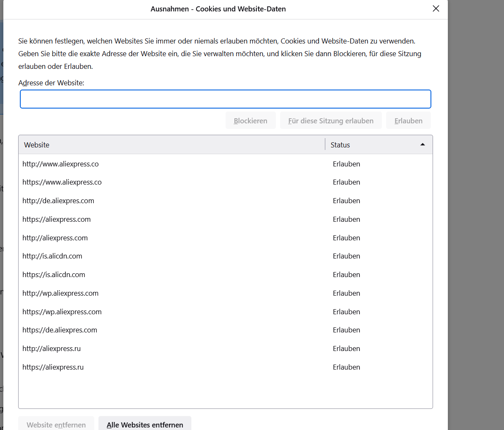This screenshot has height=430, width=504.
Task: Sort list by Status column header
Action: (x=372, y=145)
